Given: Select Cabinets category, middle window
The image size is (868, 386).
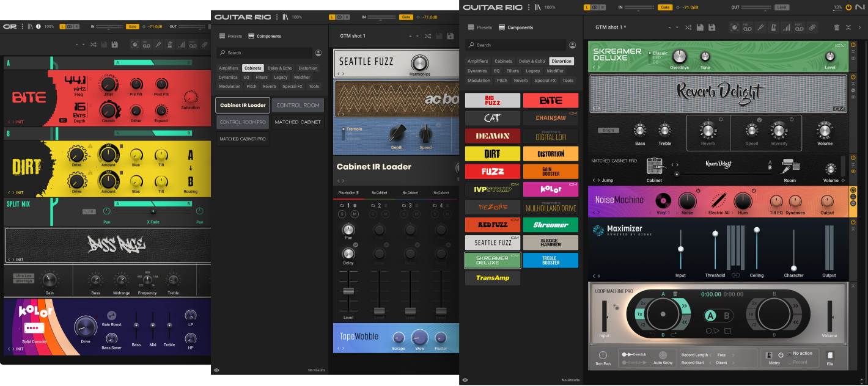Looking at the screenshot, I should pos(253,68).
